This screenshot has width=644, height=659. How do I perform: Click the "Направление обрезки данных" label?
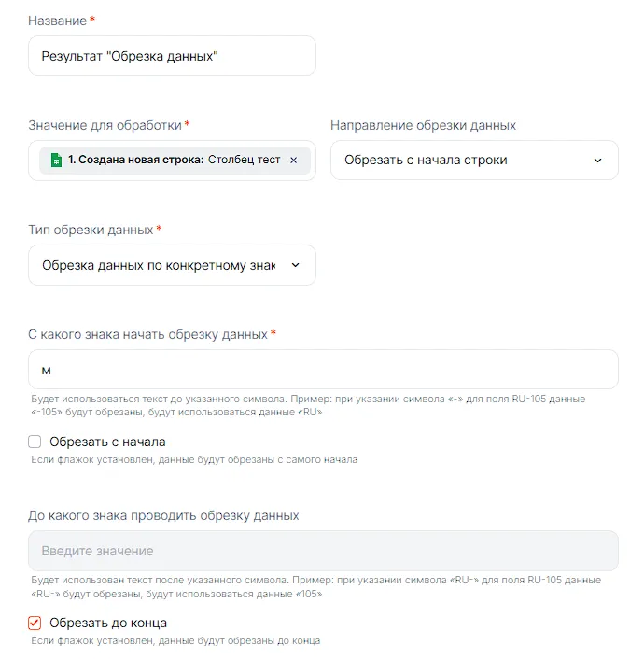[x=423, y=125]
